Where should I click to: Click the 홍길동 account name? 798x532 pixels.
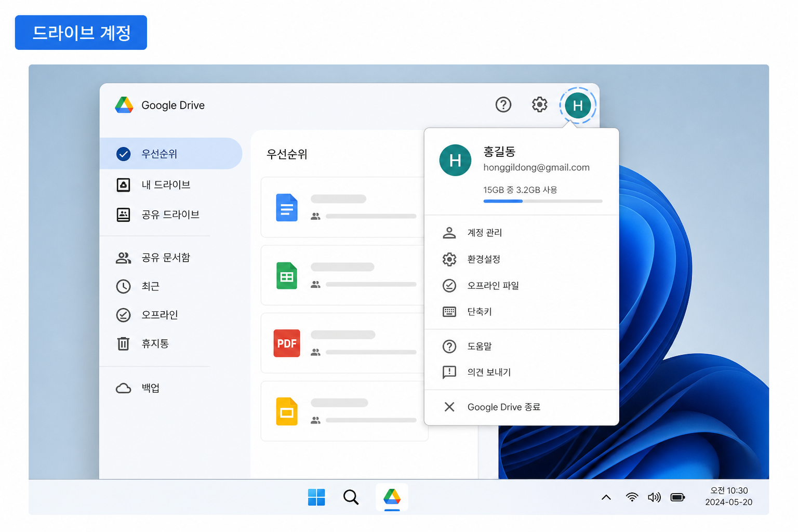[499, 152]
